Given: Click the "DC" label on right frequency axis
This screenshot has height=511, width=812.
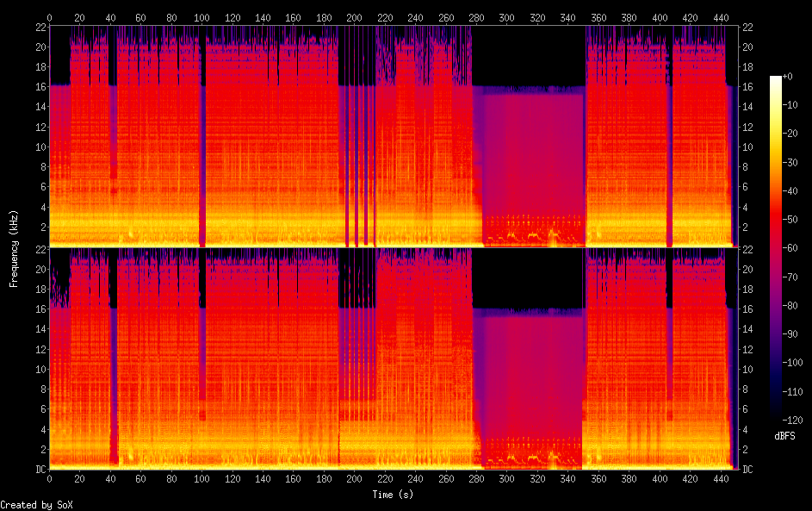Looking at the screenshot, I should click(x=747, y=469).
